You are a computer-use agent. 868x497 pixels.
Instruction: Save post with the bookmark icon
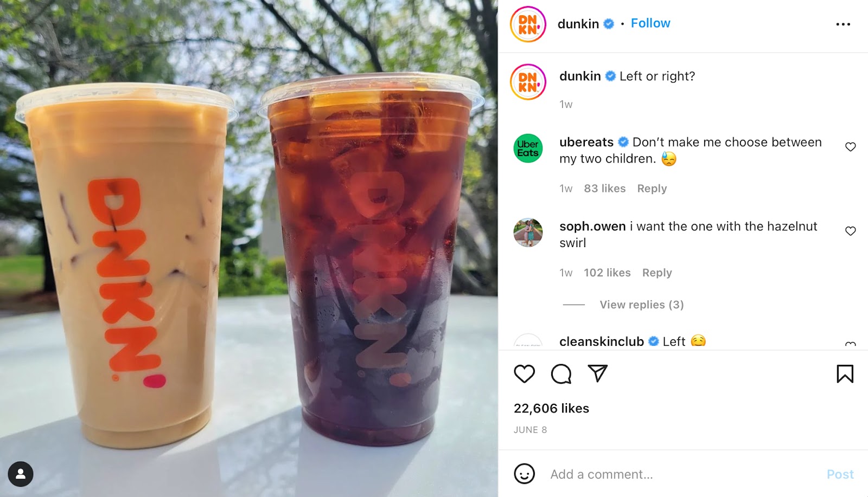[x=845, y=374]
